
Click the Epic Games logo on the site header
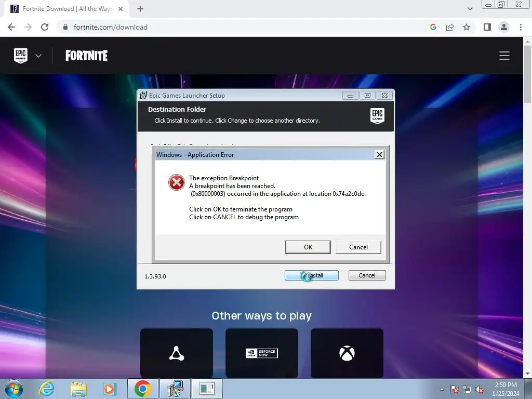click(x=21, y=55)
